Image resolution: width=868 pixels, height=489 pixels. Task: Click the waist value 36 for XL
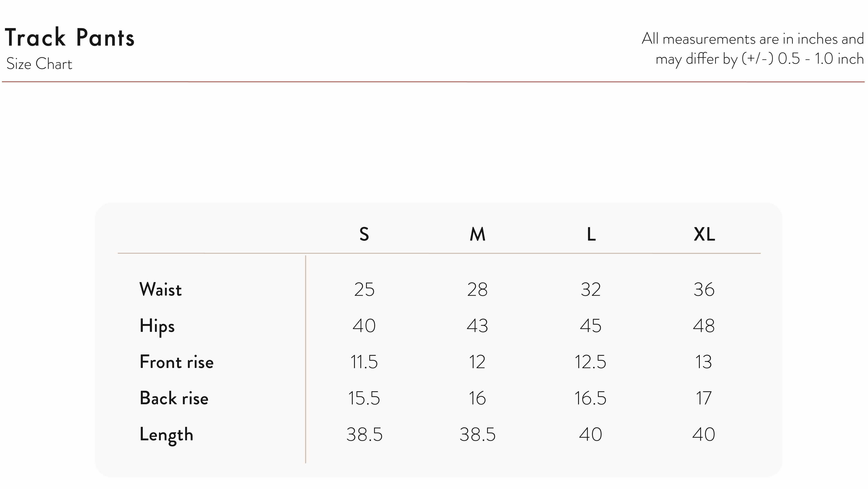[x=704, y=289]
